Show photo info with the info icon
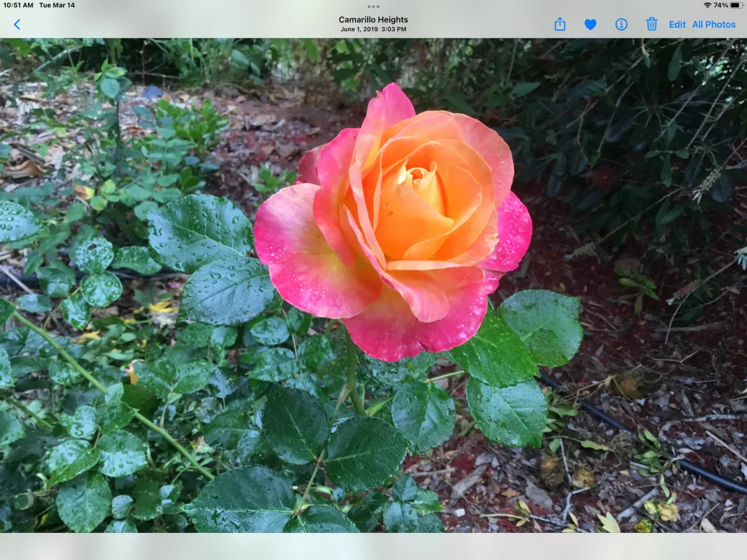747x560 pixels. pyautogui.click(x=621, y=24)
